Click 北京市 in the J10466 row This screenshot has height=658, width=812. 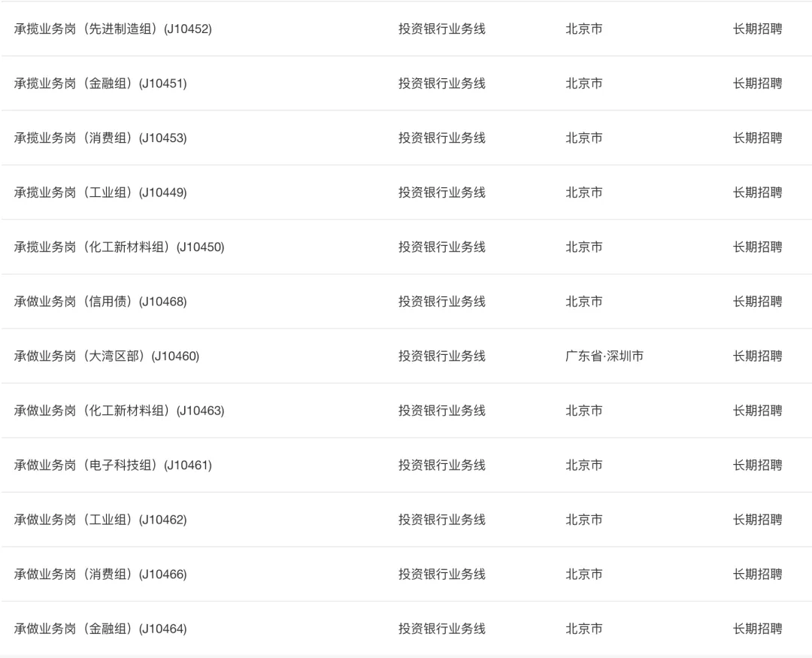click(x=584, y=574)
